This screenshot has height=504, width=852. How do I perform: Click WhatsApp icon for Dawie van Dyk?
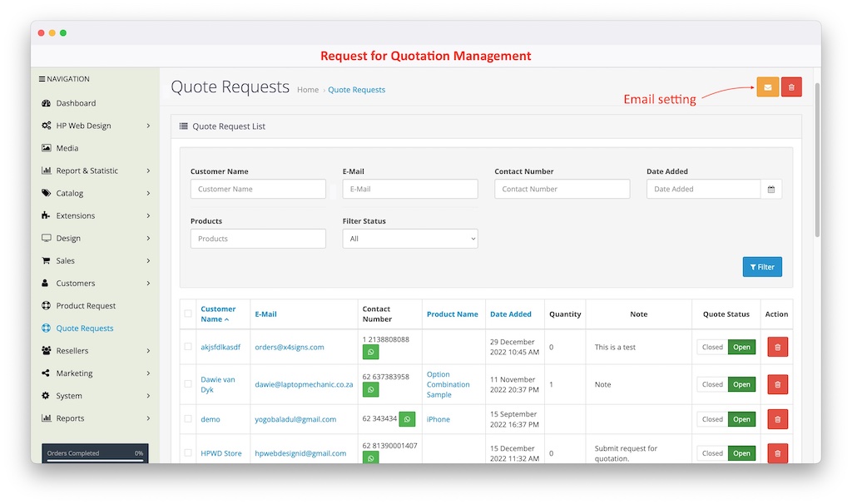tap(371, 390)
